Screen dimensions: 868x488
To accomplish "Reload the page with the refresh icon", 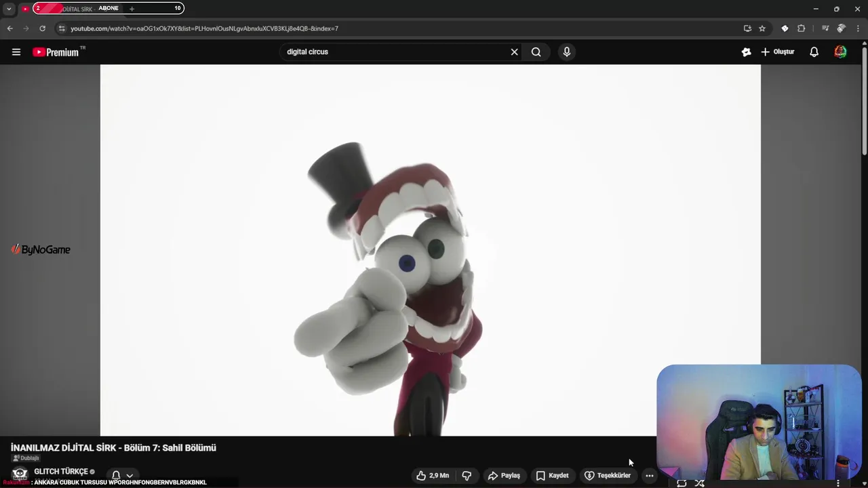I will 42,28.
